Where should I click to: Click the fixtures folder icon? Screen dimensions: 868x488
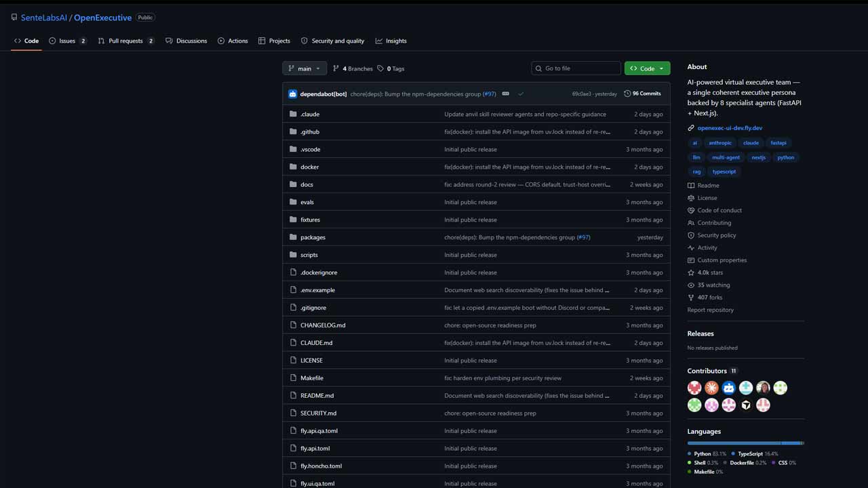pyautogui.click(x=293, y=220)
